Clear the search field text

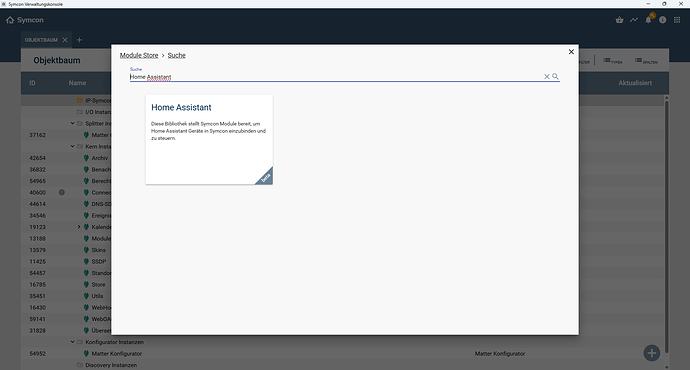[547, 77]
